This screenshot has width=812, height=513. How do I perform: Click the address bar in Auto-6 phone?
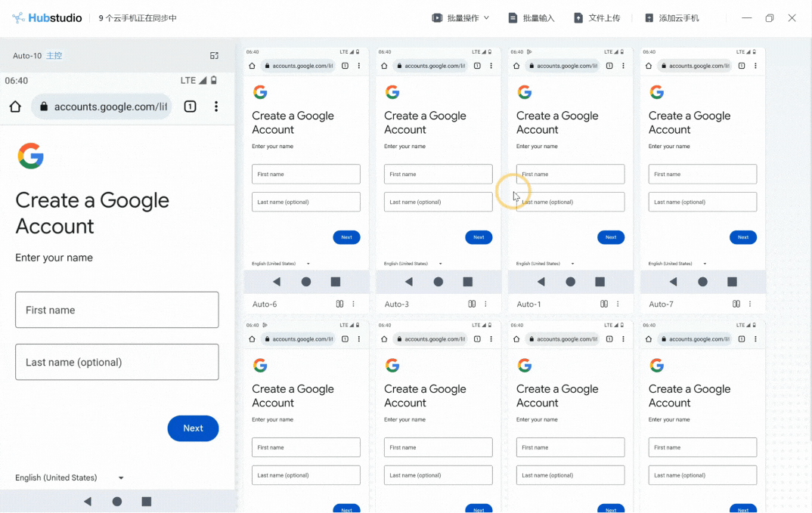coord(298,66)
